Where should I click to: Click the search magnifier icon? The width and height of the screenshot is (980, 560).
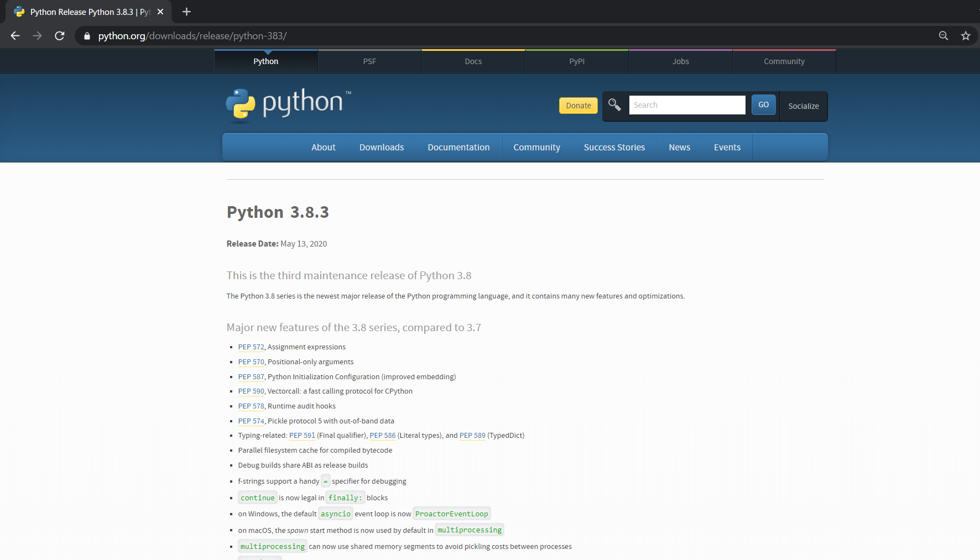[614, 104]
